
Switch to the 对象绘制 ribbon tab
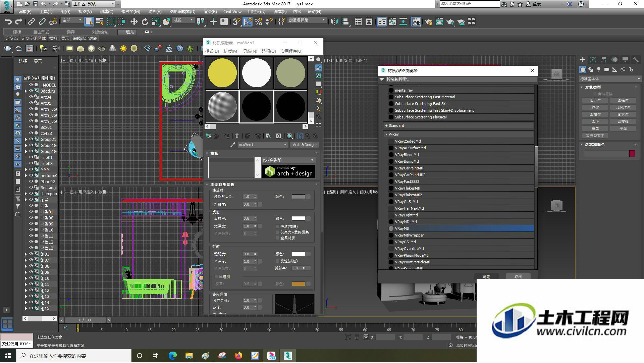click(100, 32)
